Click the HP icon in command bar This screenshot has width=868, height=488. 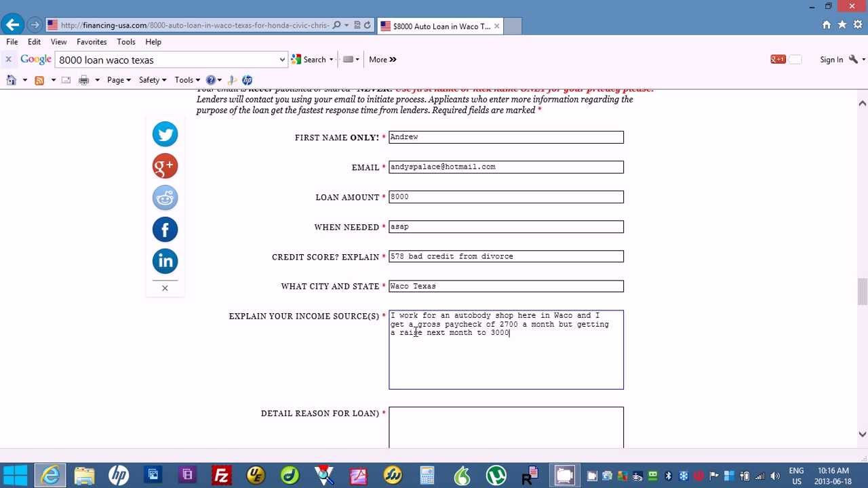pyautogui.click(x=247, y=80)
